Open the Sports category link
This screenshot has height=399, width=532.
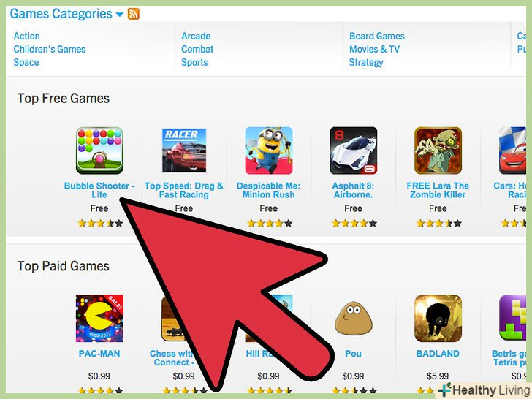click(194, 62)
